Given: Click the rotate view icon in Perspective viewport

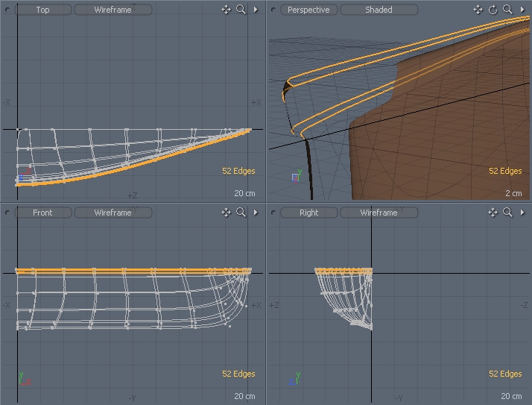Looking at the screenshot, I should click(x=493, y=10).
